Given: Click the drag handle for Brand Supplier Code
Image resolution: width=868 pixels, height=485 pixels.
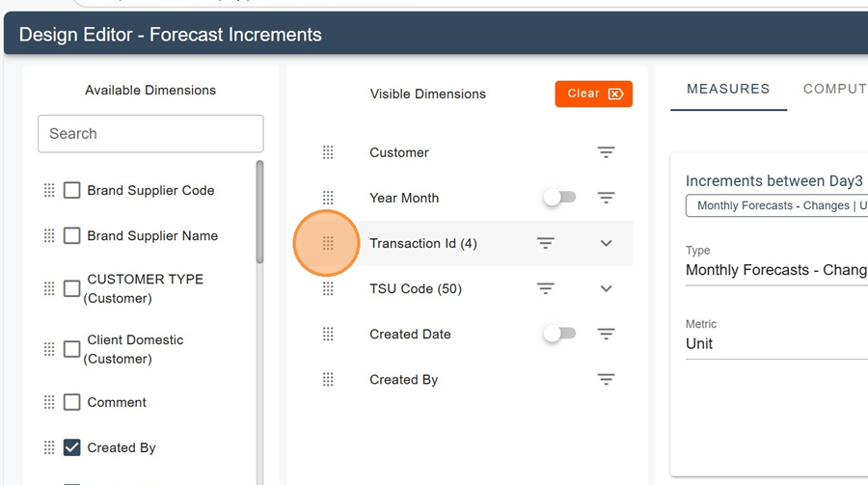Looking at the screenshot, I should [x=49, y=191].
